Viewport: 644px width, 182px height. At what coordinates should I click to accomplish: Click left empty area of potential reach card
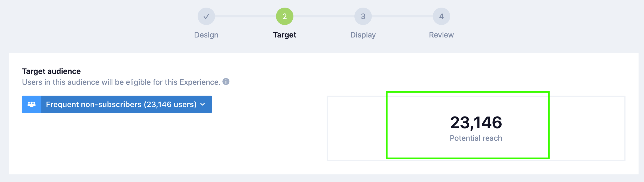click(x=357, y=128)
